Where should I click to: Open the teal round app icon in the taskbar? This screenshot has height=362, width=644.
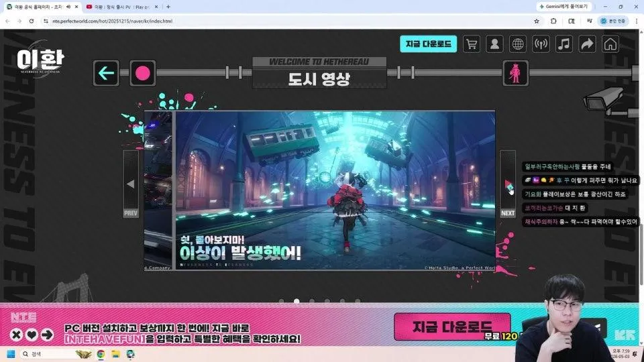click(131, 354)
